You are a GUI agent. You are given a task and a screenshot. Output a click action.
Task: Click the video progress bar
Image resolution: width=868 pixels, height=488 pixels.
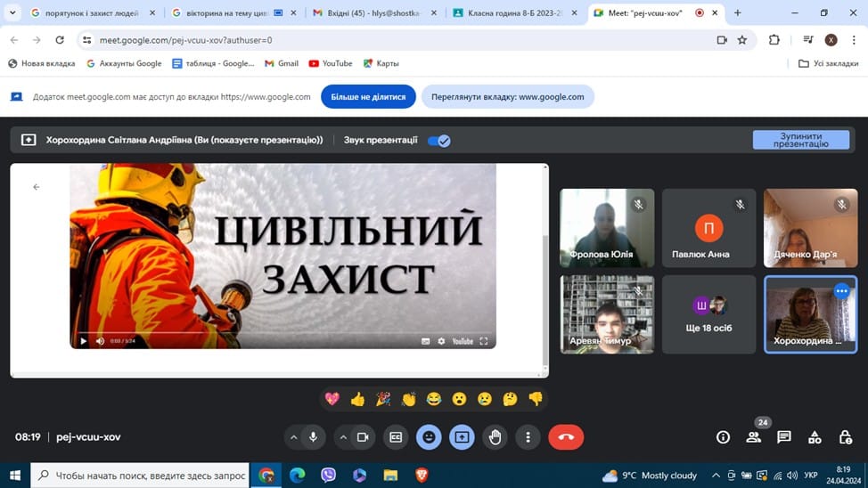pos(283,333)
